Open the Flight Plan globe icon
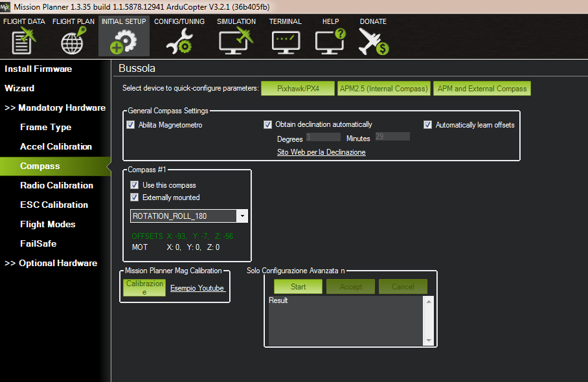The height and width of the screenshot is (382, 588). point(73,41)
